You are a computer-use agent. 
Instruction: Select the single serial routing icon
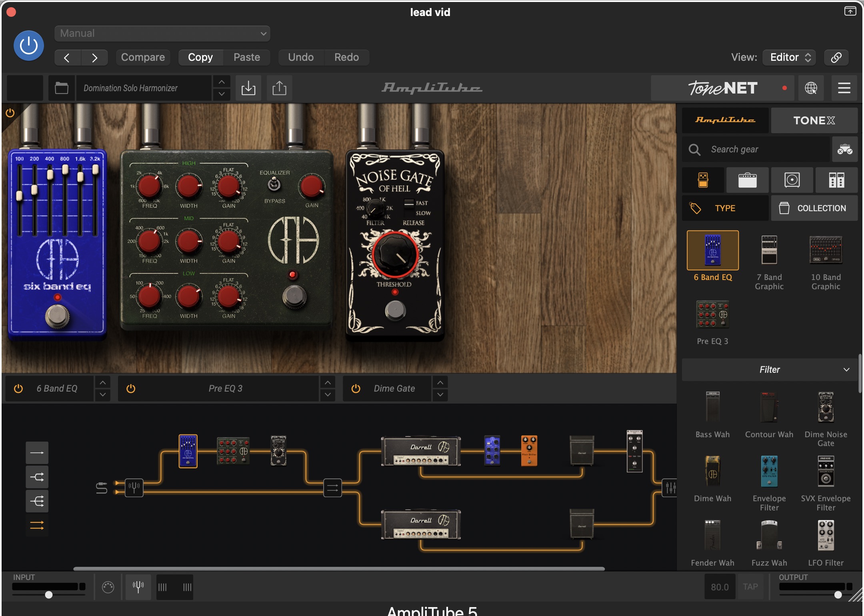click(37, 453)
